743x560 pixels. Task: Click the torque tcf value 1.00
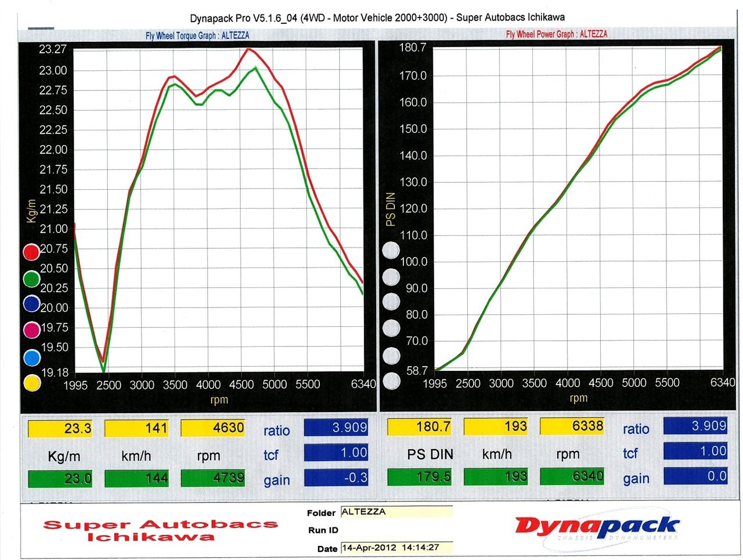pos(336,453)
